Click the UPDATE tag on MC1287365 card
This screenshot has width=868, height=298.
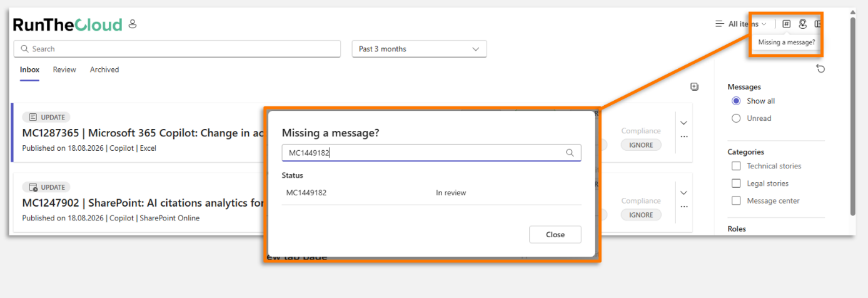46,117
